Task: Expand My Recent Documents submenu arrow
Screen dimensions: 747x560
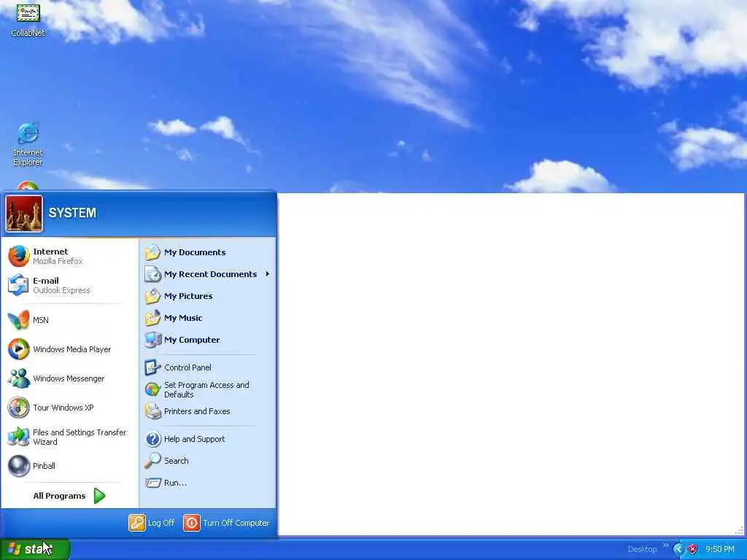Action: 268,274
